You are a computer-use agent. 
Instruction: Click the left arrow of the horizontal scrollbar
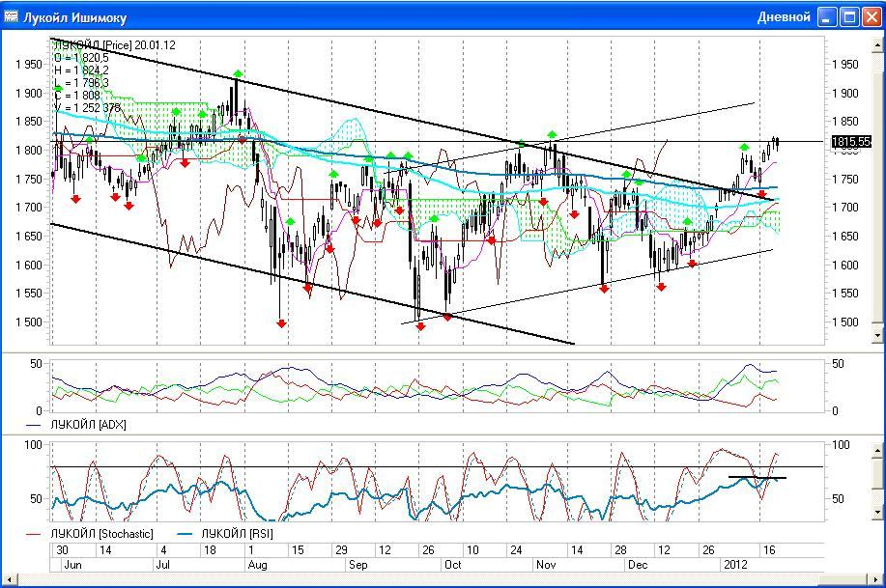click(x=9, y=579)
